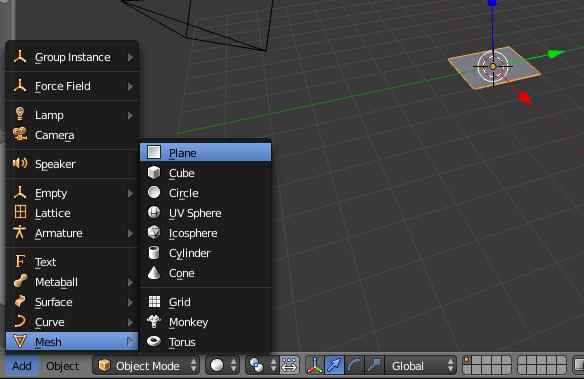584x379 pixels.
Task: Click the Armature figure icon
Action: [x=20, y=232]
